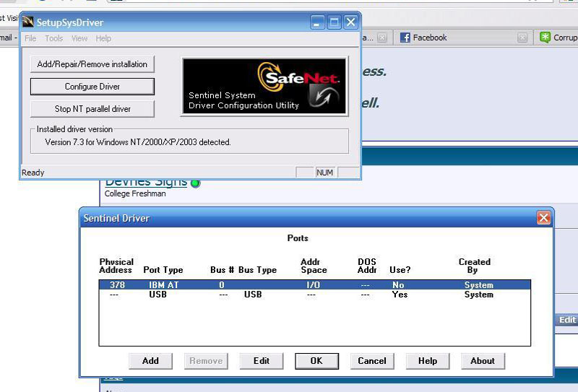Screen dimensions: 578x392
Task: Open Configure Driver
Action: 92,87
